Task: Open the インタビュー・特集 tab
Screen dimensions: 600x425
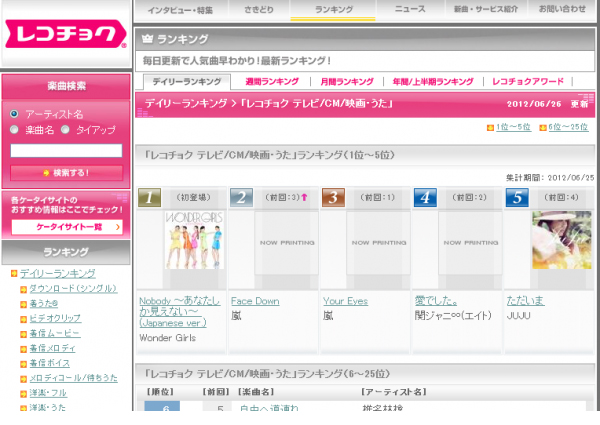Action: click(x=180, y=10)
